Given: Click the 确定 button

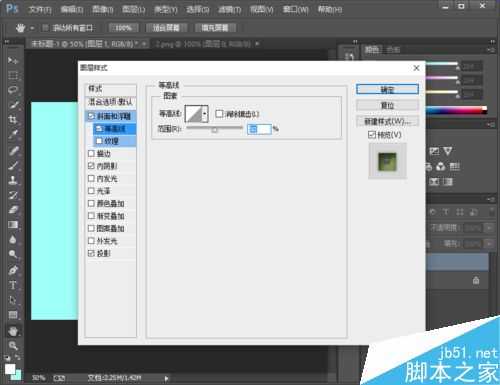Looking at the screenshot, I should (x=387, y=89).
